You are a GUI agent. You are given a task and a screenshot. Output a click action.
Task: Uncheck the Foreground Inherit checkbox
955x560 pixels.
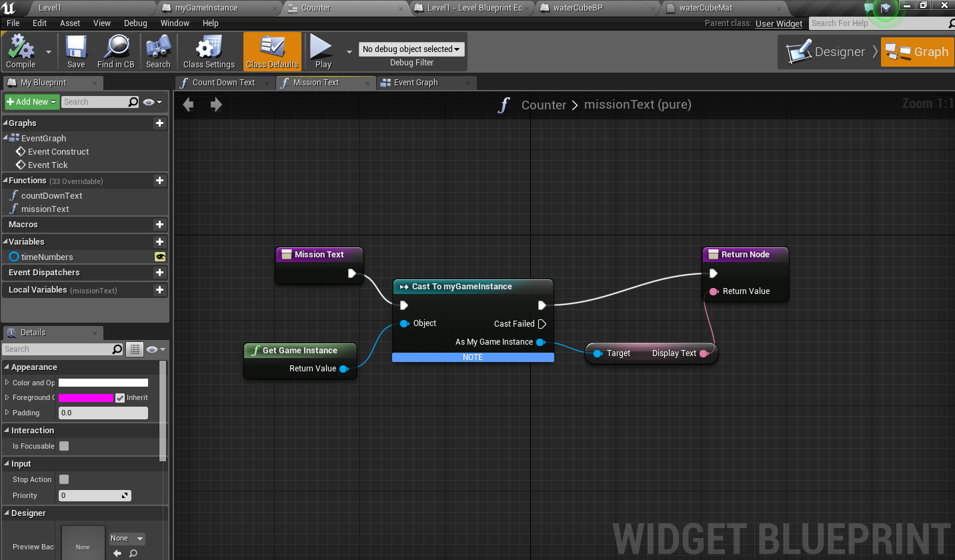120,398
